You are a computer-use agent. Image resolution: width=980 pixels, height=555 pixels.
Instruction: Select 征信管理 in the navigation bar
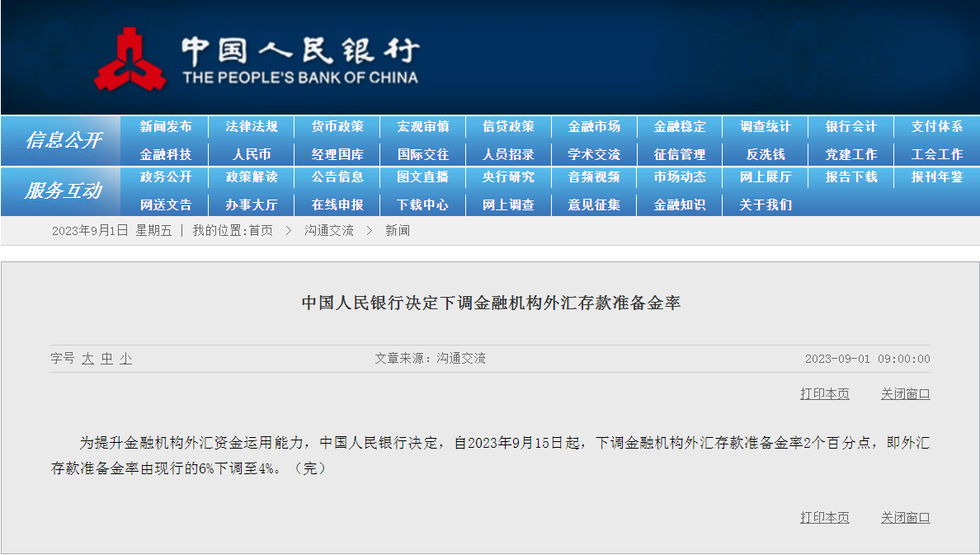(679, 154)
